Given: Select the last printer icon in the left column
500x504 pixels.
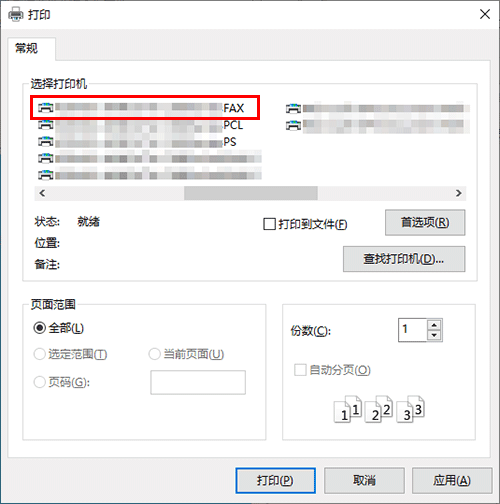Looking at the screenshot, I should [45, 175].
